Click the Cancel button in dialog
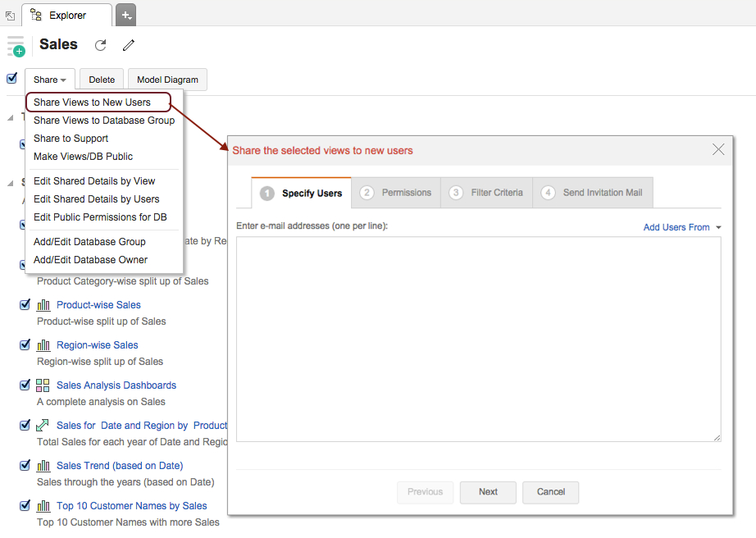This screenshot has width=756, height=538. pos(551,492)
